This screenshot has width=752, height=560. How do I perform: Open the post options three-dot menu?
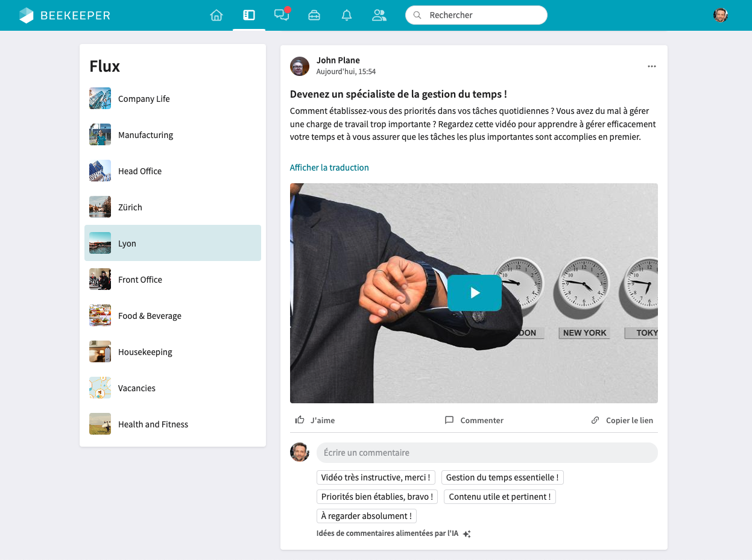pyautogui.click(x=651, y=66)
